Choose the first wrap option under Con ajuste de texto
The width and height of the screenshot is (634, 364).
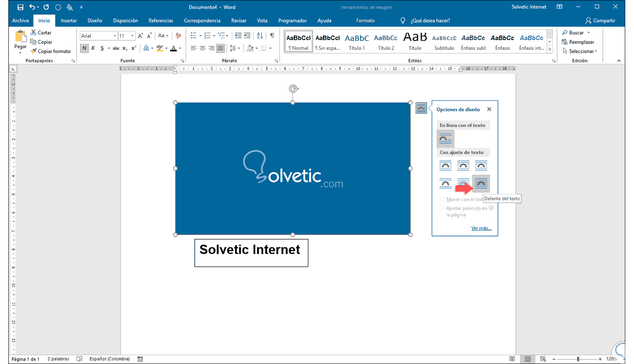click(x=445, y=166)
